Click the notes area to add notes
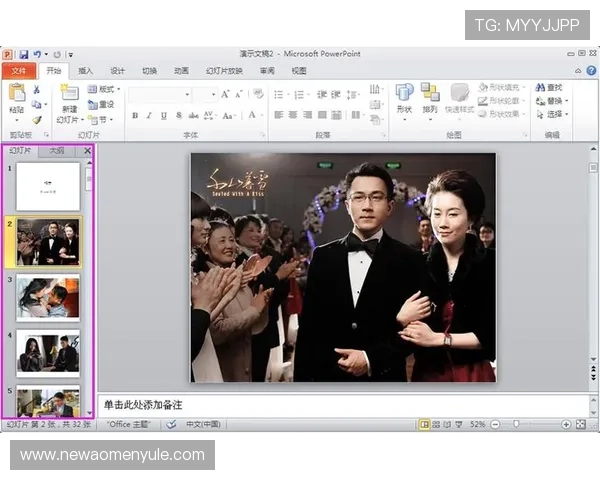Image resolution: width=600 pixels, height=480 pixels. click(343, 405)
